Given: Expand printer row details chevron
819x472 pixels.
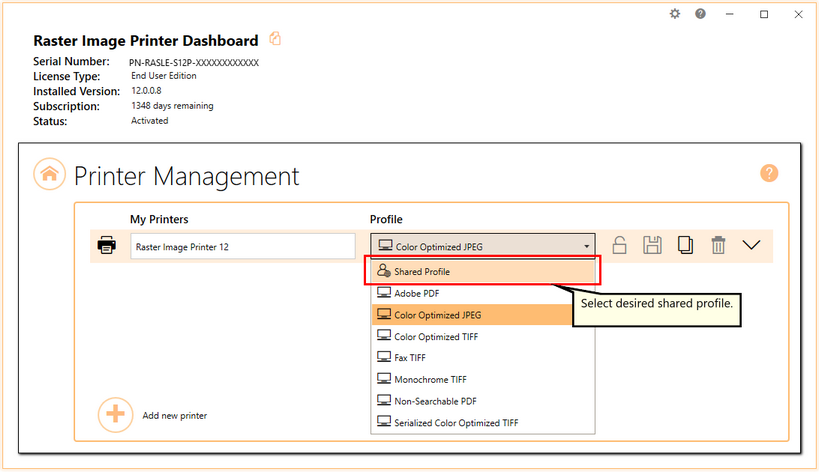Looking at the screenshot, I should pos(751,245).
